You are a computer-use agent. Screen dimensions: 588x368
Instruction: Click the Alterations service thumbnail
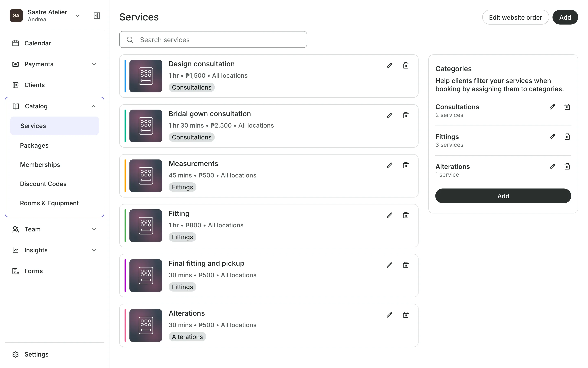(146, 325)
